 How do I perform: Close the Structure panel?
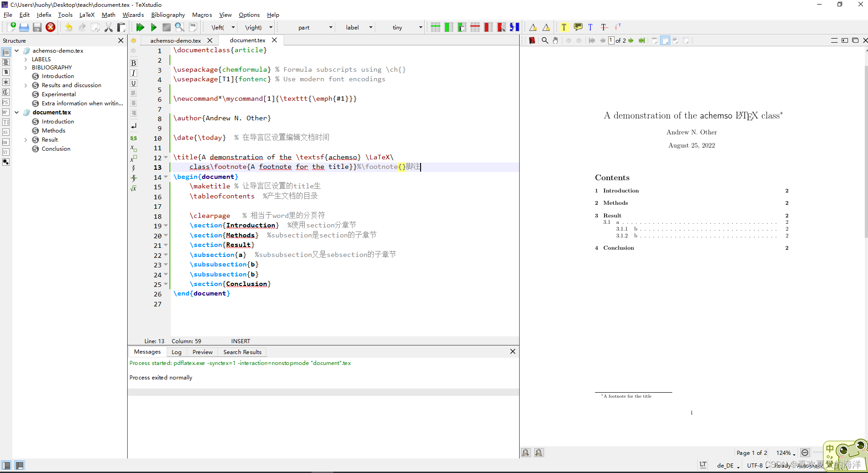(x=121, y=40)
